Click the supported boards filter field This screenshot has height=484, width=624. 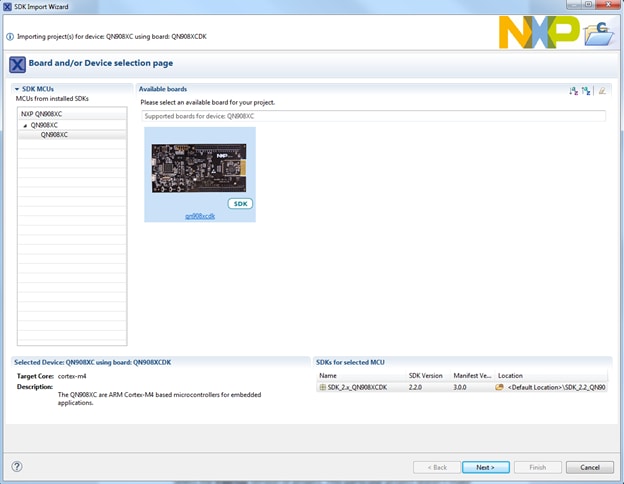[x=372, y=116]
